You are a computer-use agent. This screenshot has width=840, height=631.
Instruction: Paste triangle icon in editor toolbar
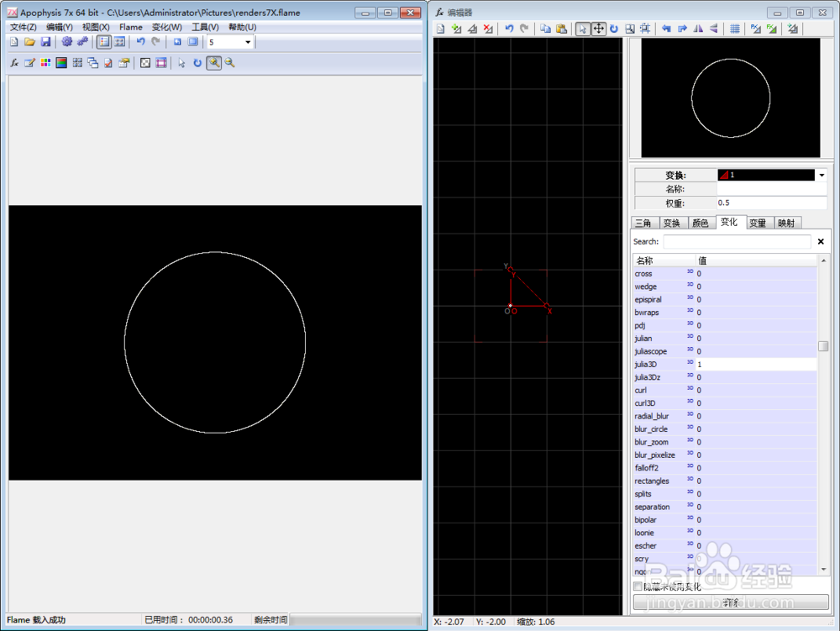tap(561, 29)
